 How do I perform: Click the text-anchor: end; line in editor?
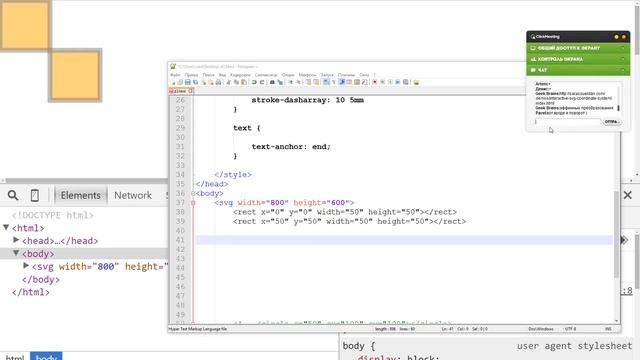pos(291,147)
